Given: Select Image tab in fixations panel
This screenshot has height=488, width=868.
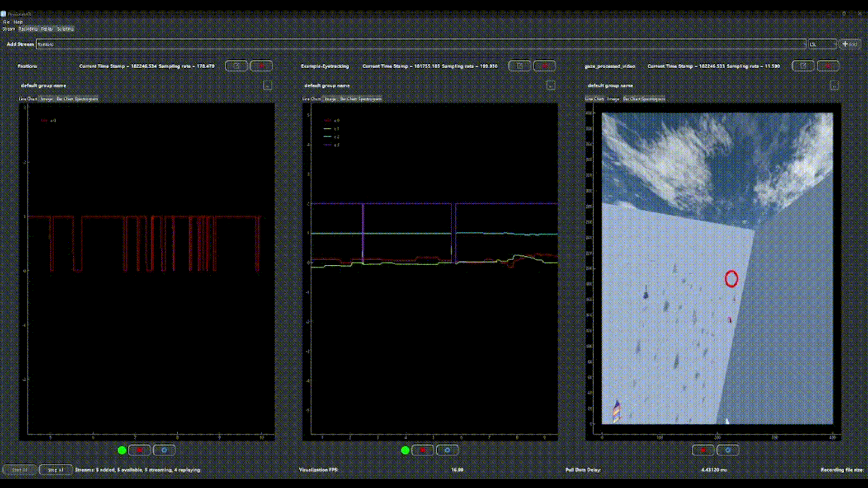Looking at the screenshot, I should pyautogui.click(x=47, y=99).
